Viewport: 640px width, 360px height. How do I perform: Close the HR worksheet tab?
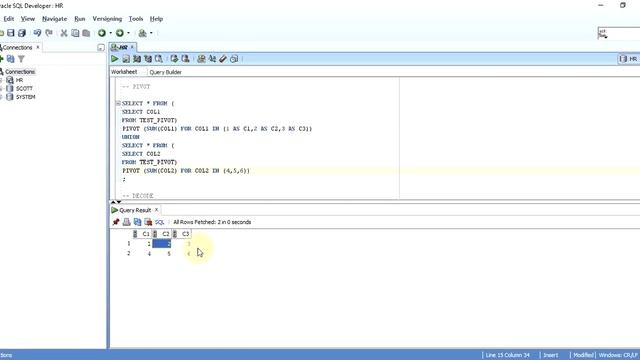tap(132, 47)
